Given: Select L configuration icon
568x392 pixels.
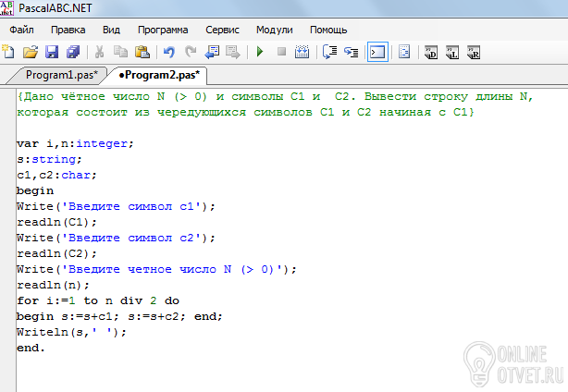Looking at the screenshot, I should point(452,53).
